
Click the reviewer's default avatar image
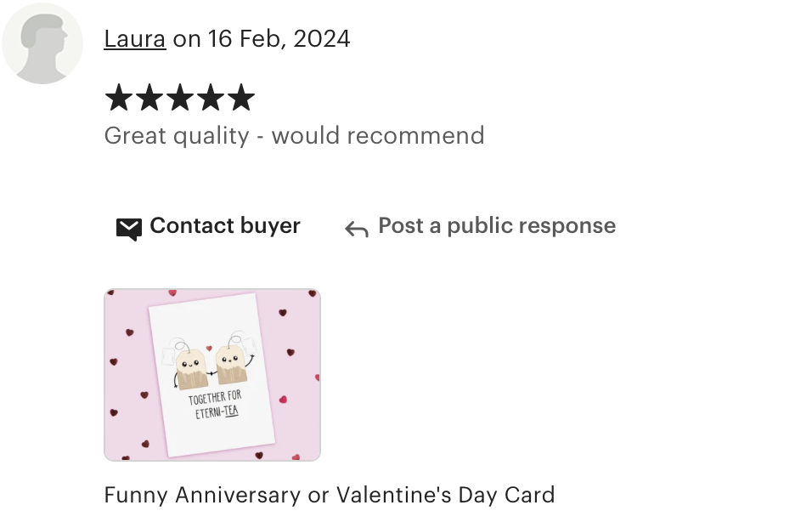(x=42, y=43)
